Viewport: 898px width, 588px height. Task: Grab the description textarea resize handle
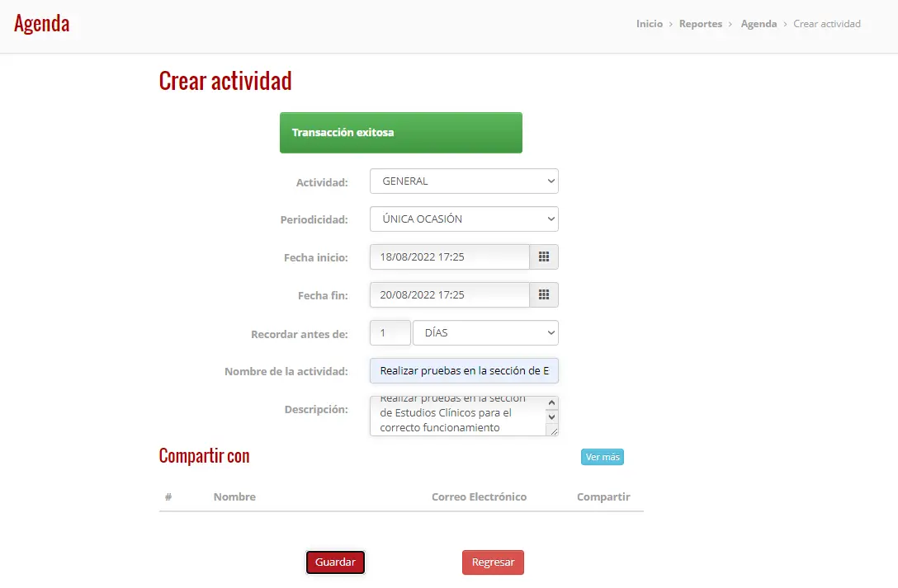(553, 431)
